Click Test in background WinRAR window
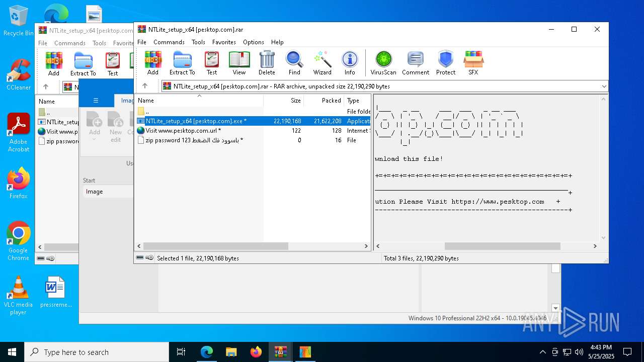 (113, 64)
